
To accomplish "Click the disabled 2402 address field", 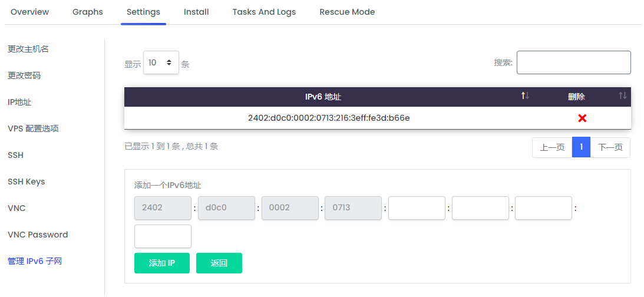I will tap(163, 208).
